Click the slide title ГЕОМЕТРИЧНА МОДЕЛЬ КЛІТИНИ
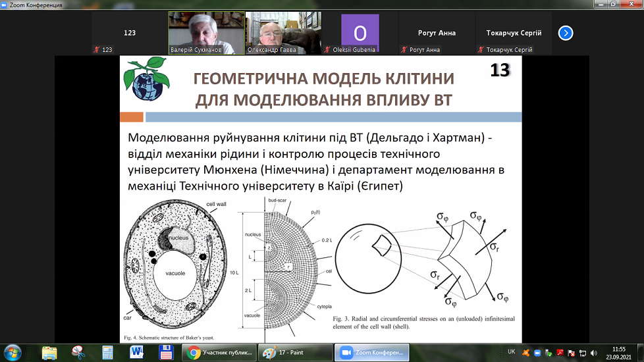This screenshot has height=362, width=644. coord(323,78)
